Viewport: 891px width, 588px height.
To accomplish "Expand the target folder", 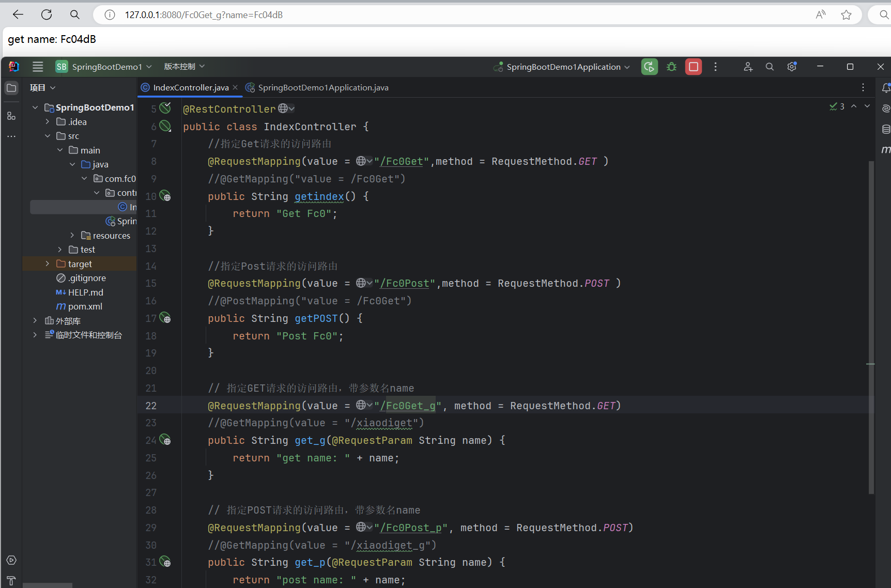I will 48,264.
